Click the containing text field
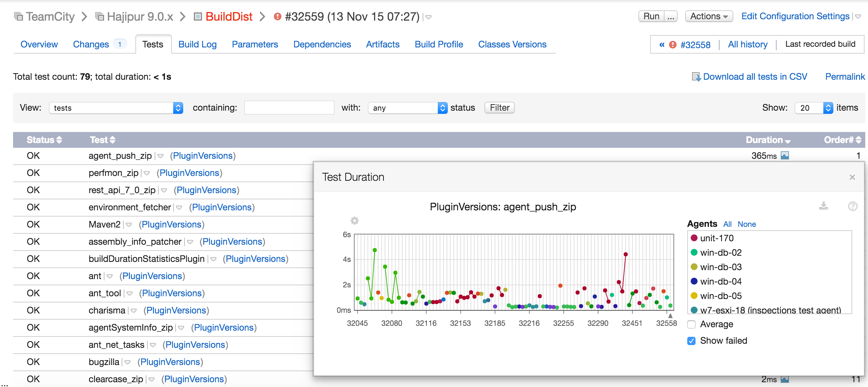 pos(289,108)
